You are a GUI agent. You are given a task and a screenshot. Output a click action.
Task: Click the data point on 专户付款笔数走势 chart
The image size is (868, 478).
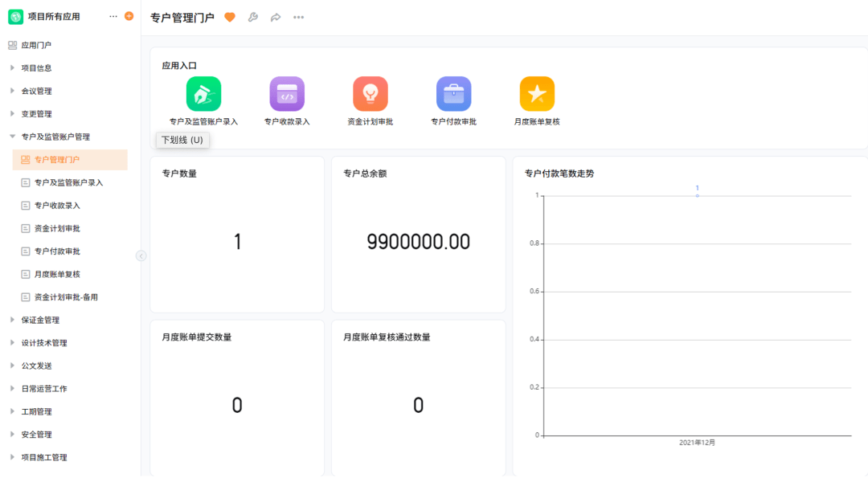point(697,196)
